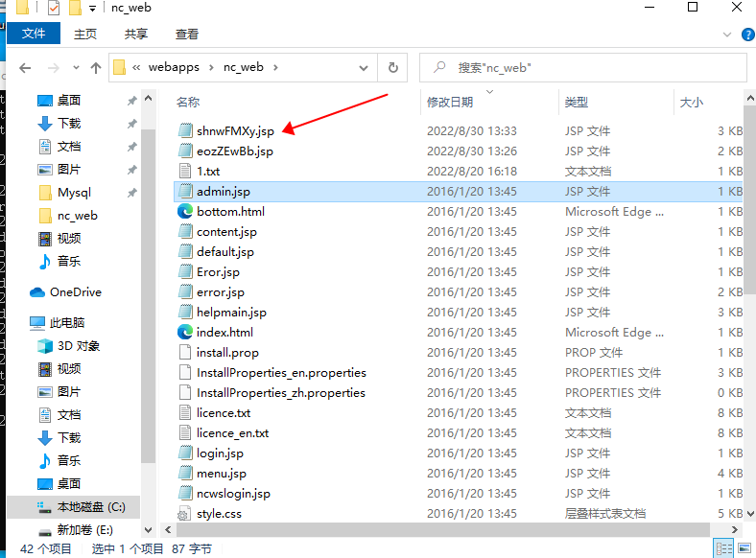Select the ncwslogin.jsp file name
756x558 pixels.
(233, 494)
